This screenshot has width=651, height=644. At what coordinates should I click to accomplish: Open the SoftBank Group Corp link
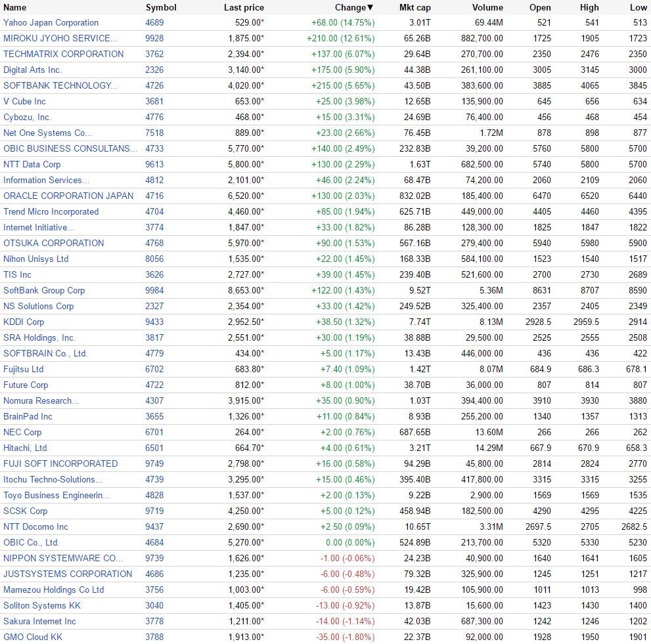[x=44, y=291]
